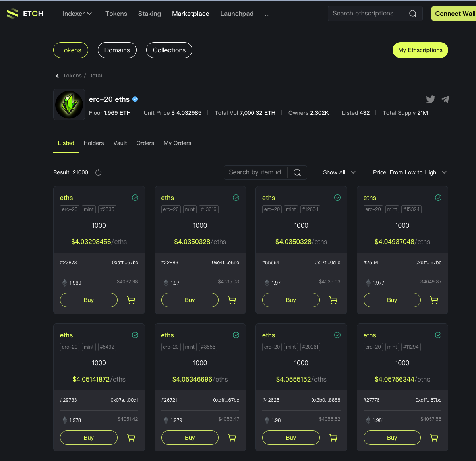Open the Staking menu item

tap(149, 14)
